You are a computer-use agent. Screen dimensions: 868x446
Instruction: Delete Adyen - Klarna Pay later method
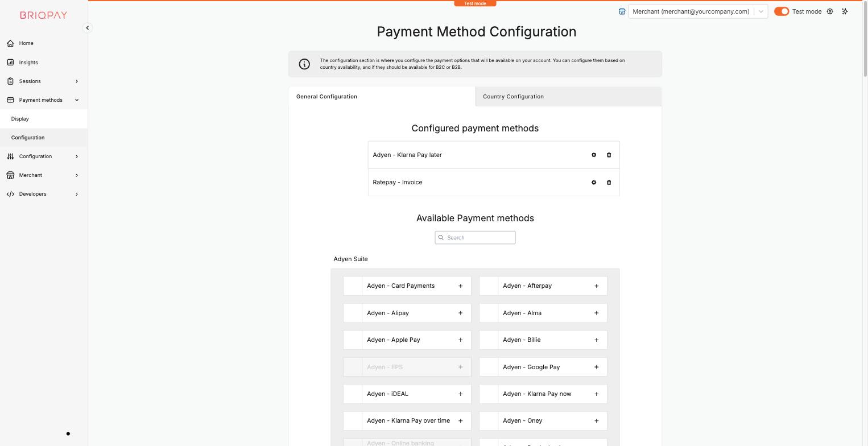coord(609,155)
